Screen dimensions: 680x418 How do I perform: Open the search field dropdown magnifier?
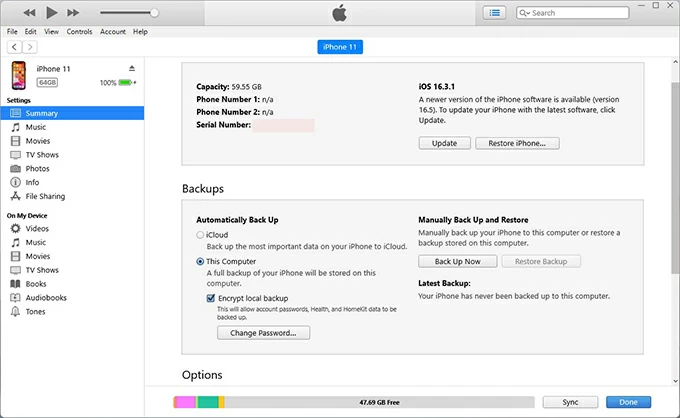pos(525,13)
